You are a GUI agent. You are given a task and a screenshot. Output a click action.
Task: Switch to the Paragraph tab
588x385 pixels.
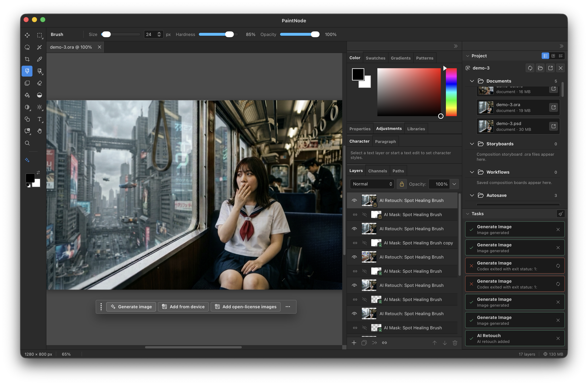pos(385,142)
